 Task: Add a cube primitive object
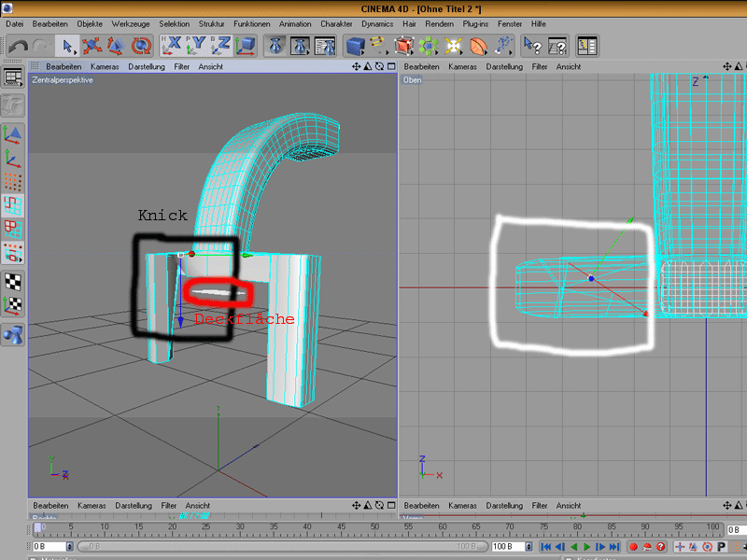355,45
